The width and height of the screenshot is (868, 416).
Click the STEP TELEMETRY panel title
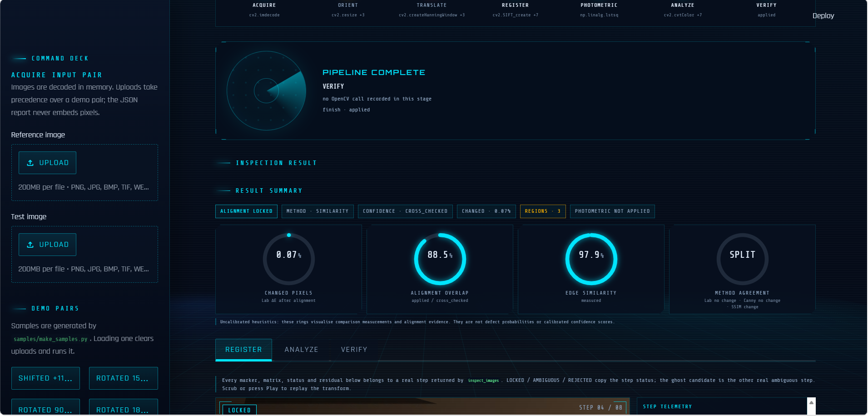(x=667, y=406)
